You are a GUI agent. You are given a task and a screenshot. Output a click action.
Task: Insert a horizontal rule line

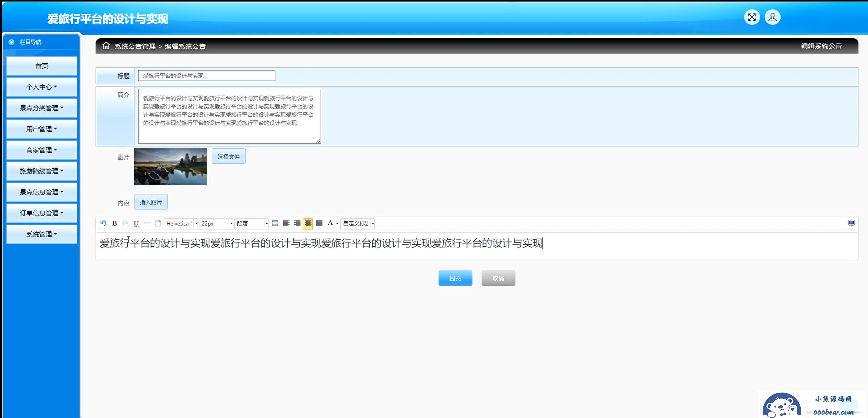pyautogui.click(x=147, y=223)
